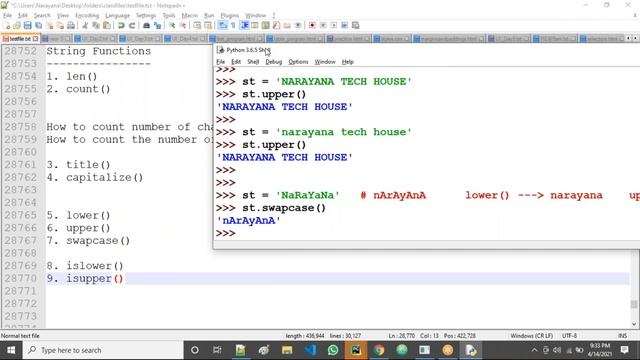640x360 pixels.
Task: Save the current file via toolbar
Action: pos(27,25)
